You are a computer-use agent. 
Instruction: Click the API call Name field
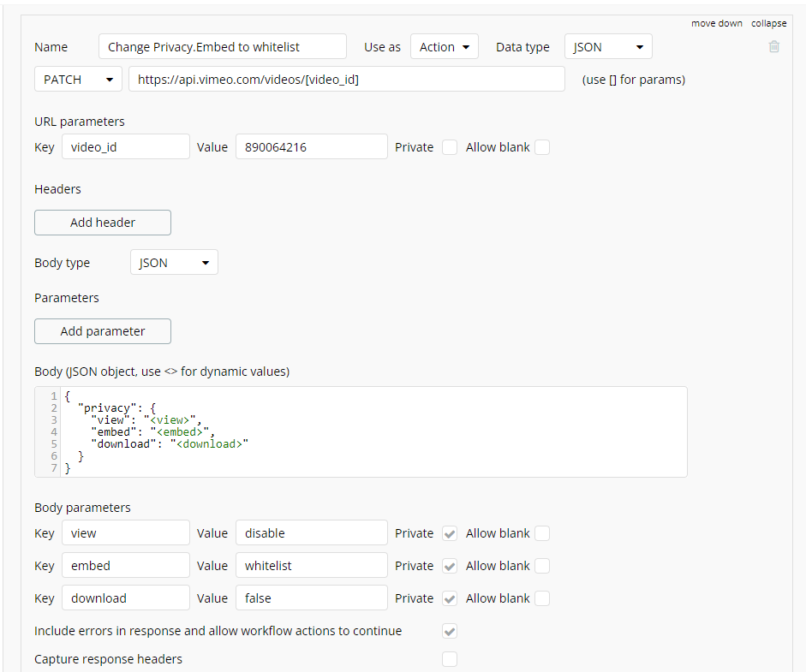click(x=223, y=47)
